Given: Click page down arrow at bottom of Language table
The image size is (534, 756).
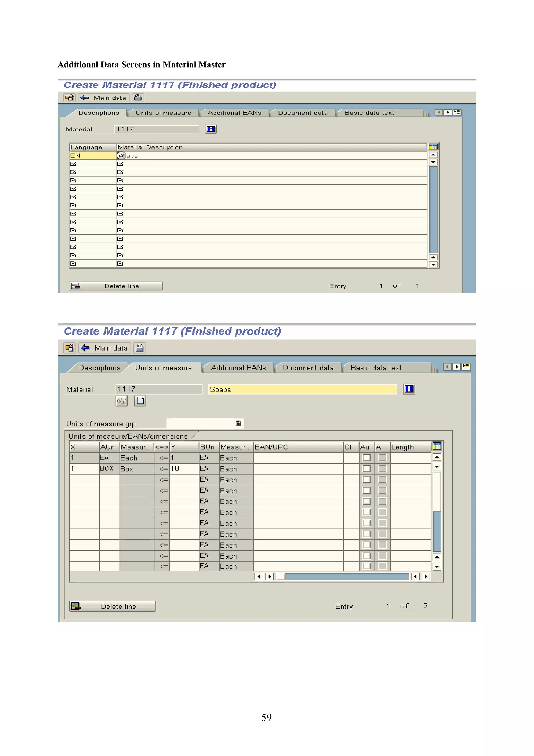Looking at the screenshot, I should click(x=433, y=265).
